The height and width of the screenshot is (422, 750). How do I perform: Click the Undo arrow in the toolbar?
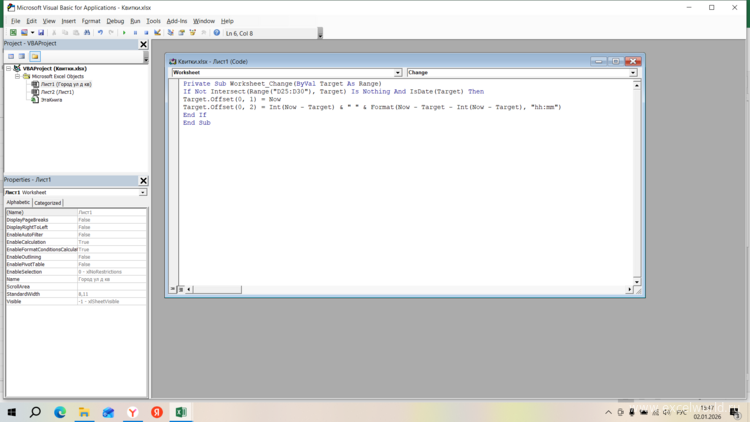tap(100, 33)
